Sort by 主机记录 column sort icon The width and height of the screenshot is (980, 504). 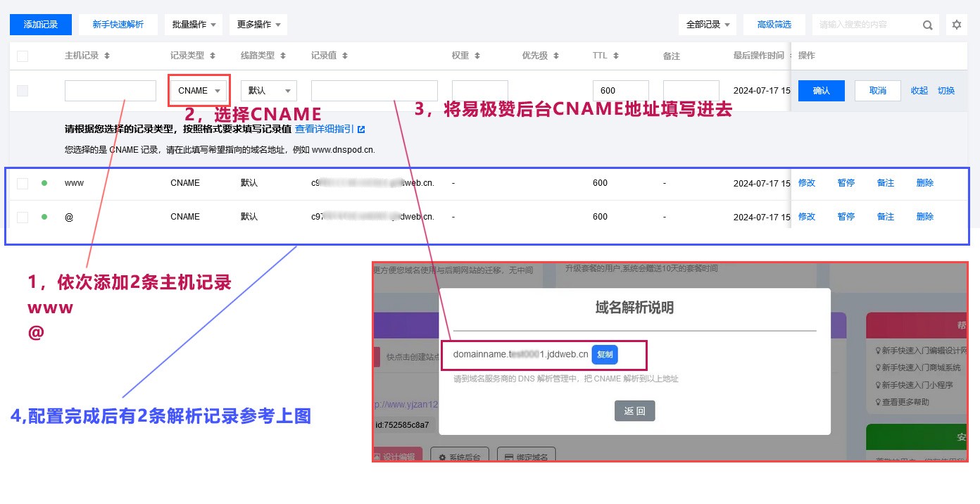pyautogui.click(x=107, y=56)
